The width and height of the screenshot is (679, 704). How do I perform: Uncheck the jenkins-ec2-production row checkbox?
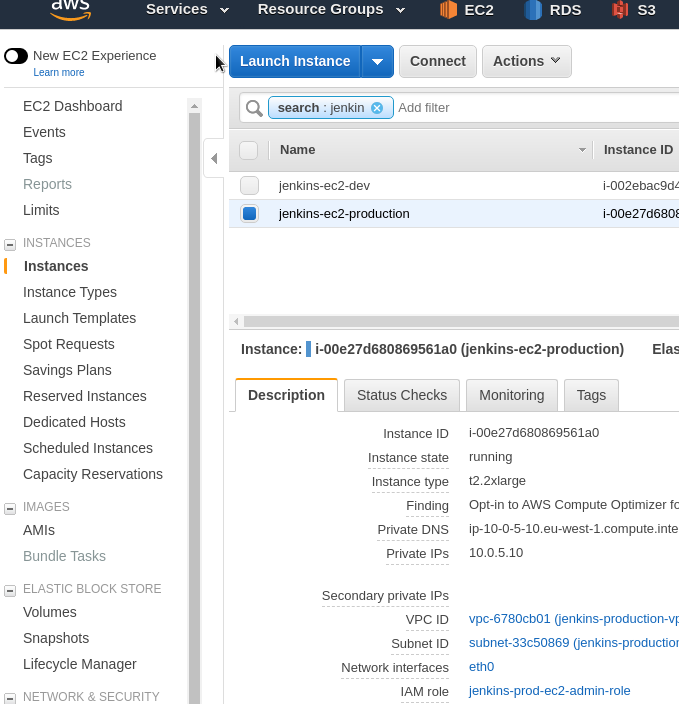point(249,213)
